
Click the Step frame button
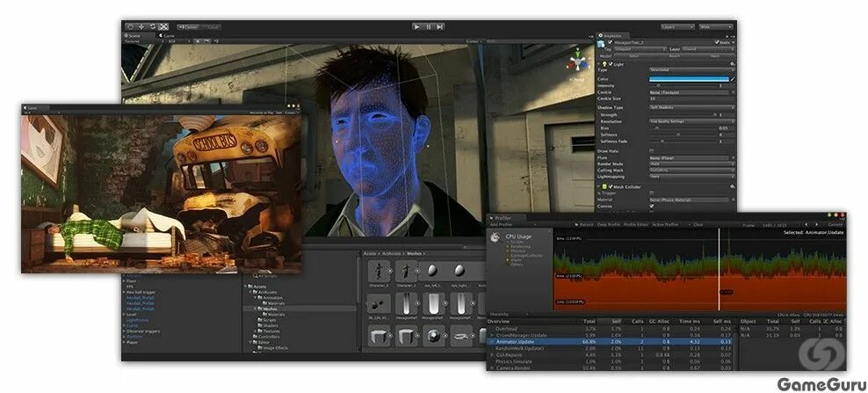(439, 26)
